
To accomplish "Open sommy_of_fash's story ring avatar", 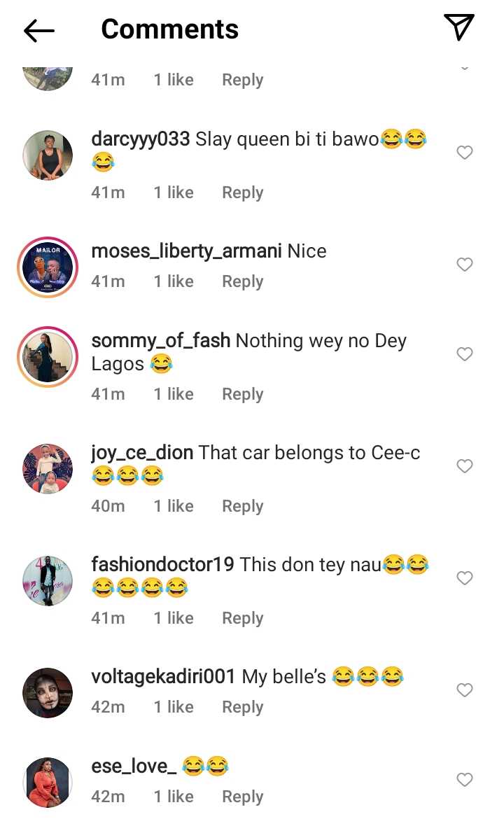I will 48,357.
